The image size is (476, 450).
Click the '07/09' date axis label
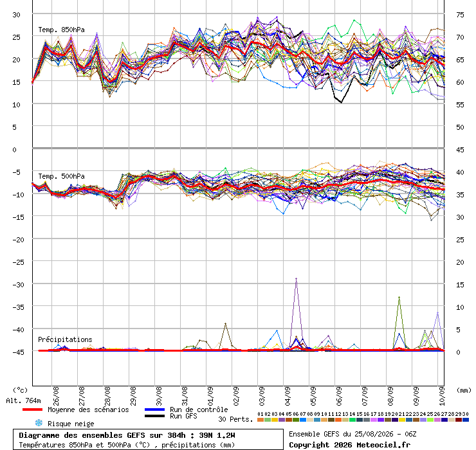pos(365,396)
